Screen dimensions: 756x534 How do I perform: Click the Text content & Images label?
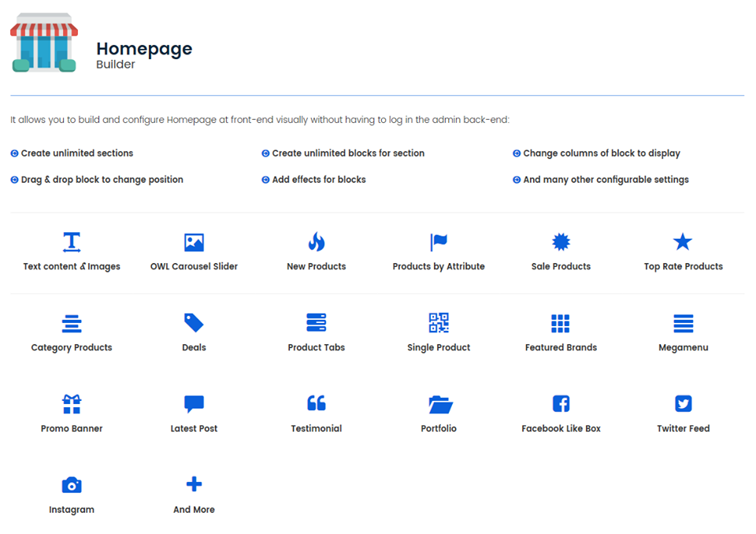coord(72,266)
